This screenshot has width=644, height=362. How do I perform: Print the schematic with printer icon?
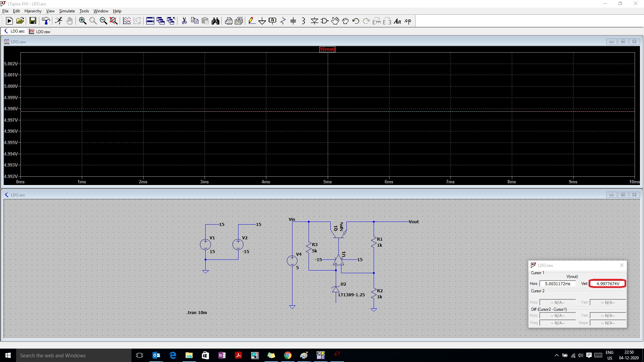pos(228,21)
